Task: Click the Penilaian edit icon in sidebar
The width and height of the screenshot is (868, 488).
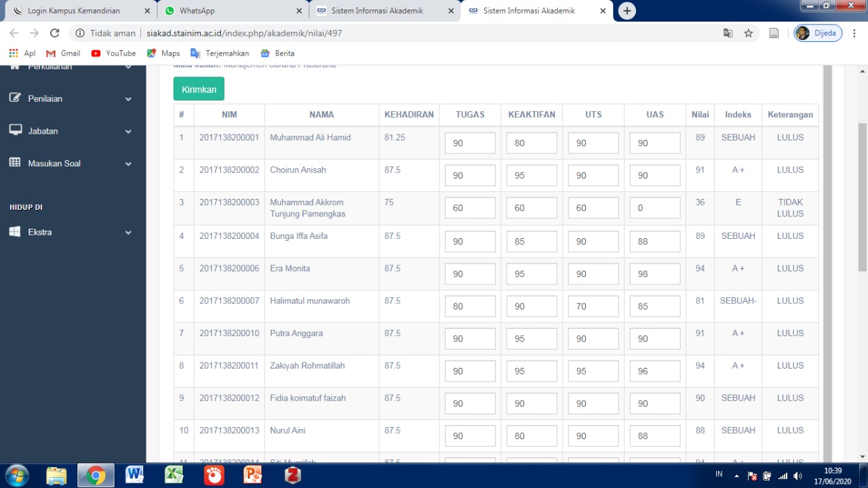Action: (15, 98)
